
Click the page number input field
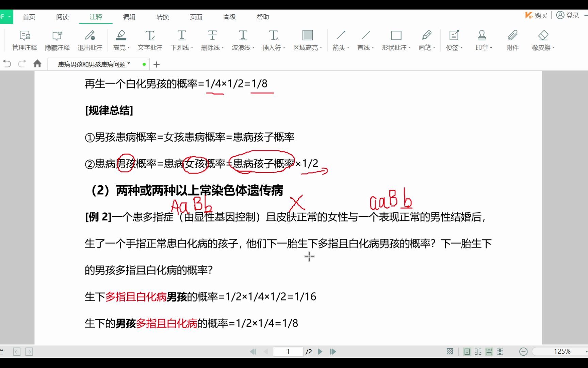point(288,352)
